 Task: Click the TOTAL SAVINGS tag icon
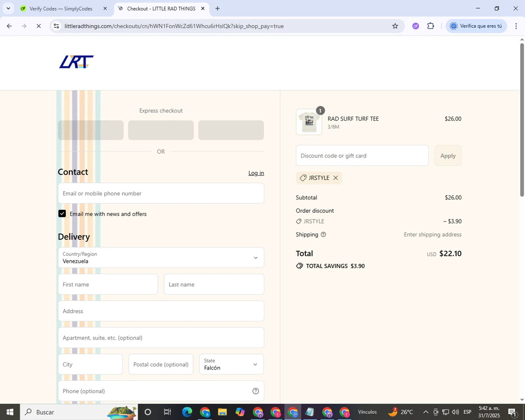point(300,266)
